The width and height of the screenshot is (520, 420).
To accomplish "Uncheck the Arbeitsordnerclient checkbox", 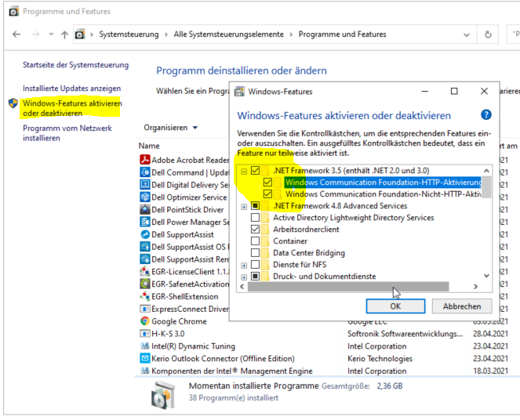I will click(255, 230).
